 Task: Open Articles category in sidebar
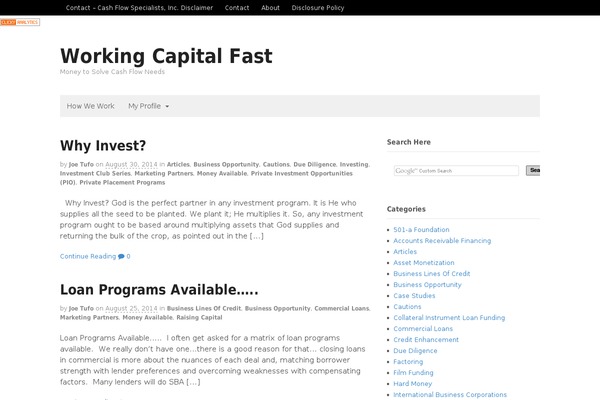tap(405, 252)
